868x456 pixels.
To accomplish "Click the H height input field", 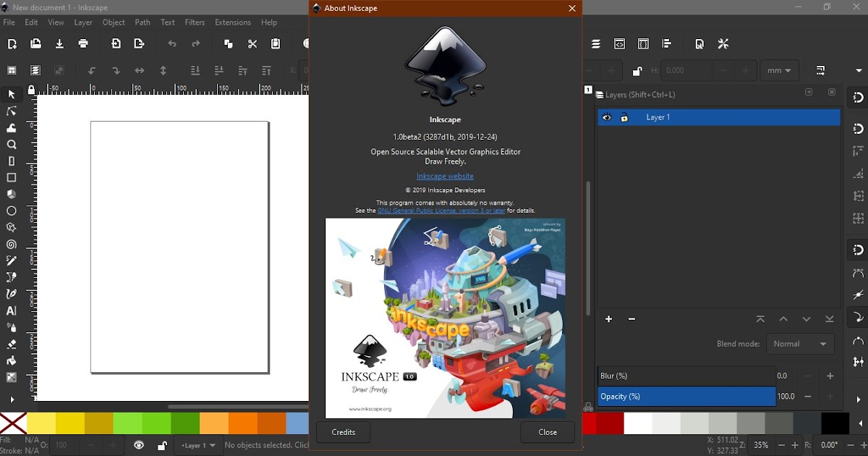I will (686, 71).
